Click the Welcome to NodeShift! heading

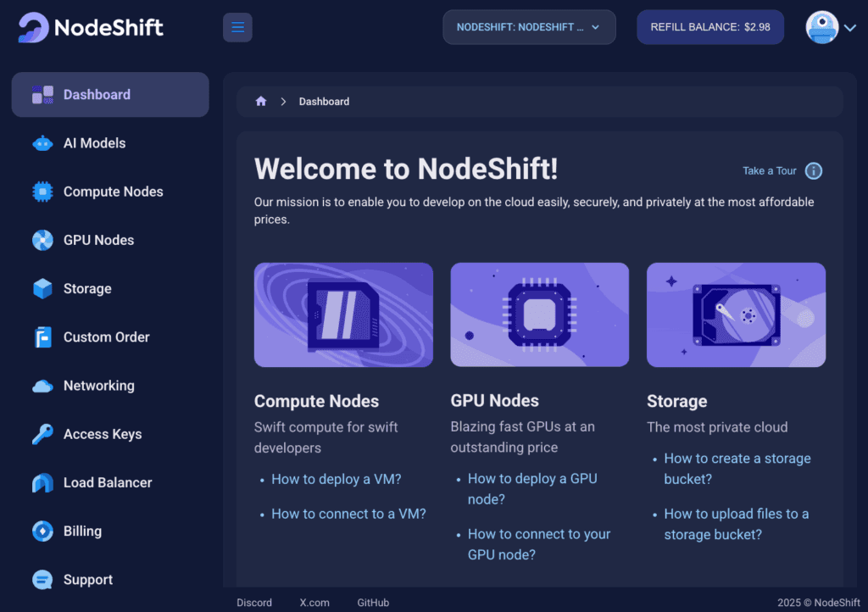[406, 169]
